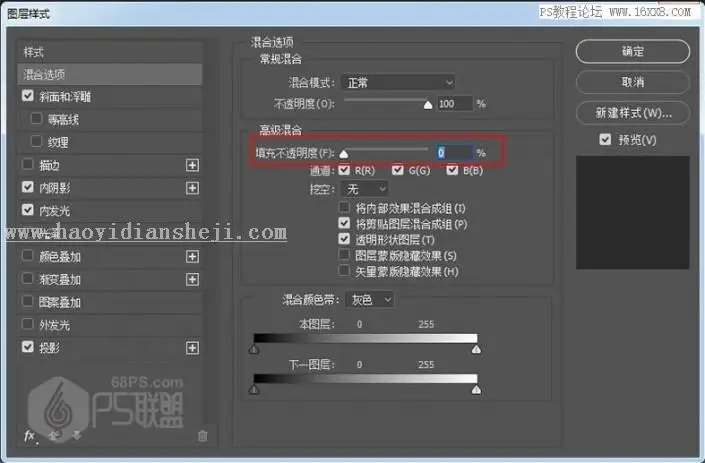The image size is (705, 463).
Task: Click the 确定 button
Action: click(x=633, y=51)
